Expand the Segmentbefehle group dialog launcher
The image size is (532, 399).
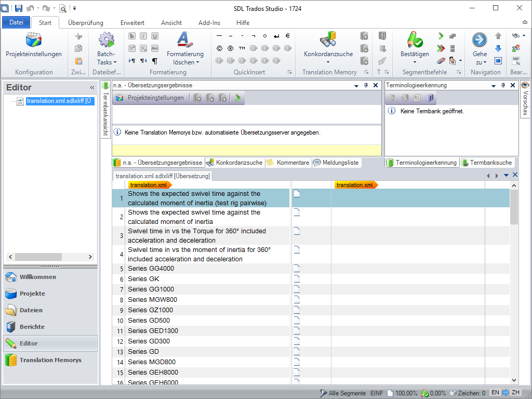[x=459, y=72]
